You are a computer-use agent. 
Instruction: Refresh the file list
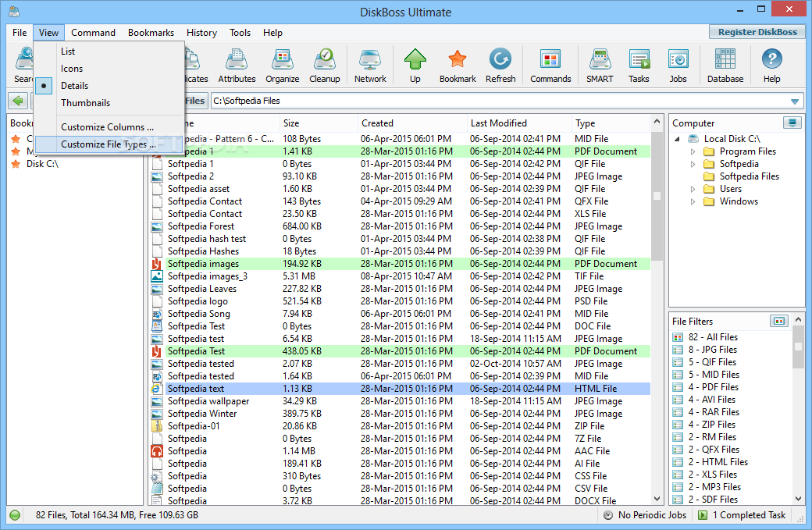[x=500, y=66]
